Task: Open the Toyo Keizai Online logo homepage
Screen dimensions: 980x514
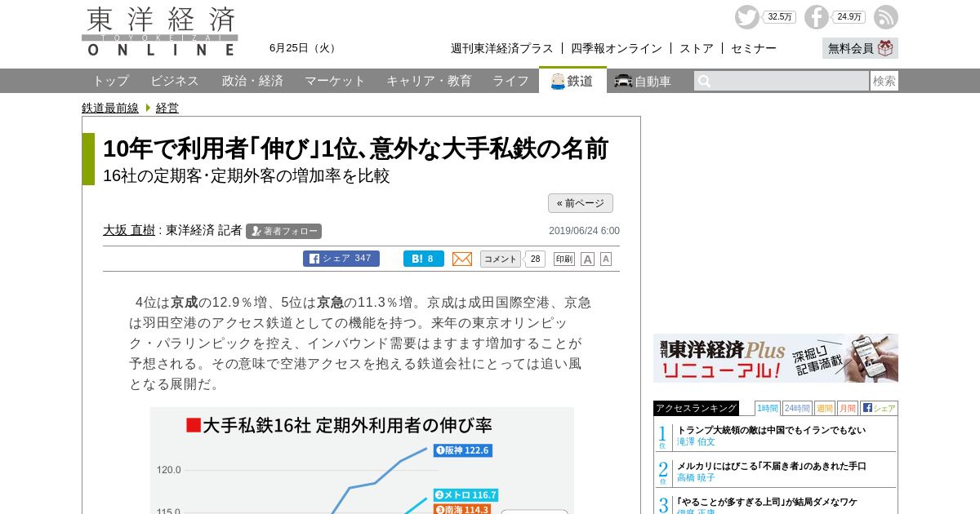Action: [160, 32]
